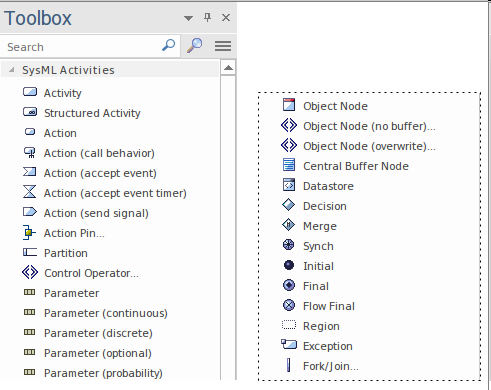Choose the Region dotted rectangle item
This screenshot has height=390, width=491.
[x=311, y=326]
